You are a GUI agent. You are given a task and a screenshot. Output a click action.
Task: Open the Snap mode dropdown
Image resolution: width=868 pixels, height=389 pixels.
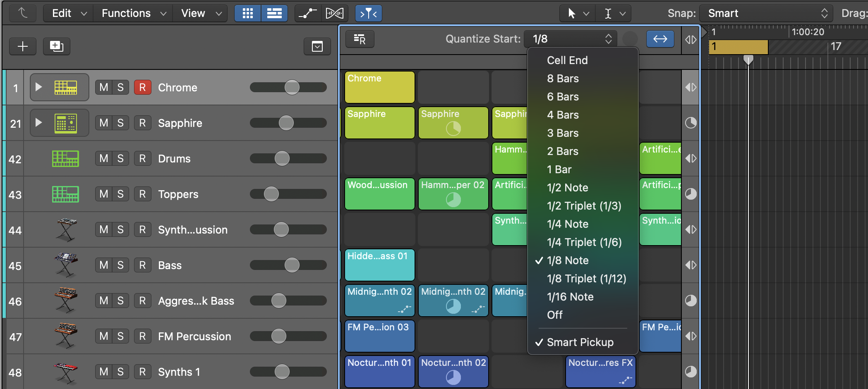[x=765, y=13]
